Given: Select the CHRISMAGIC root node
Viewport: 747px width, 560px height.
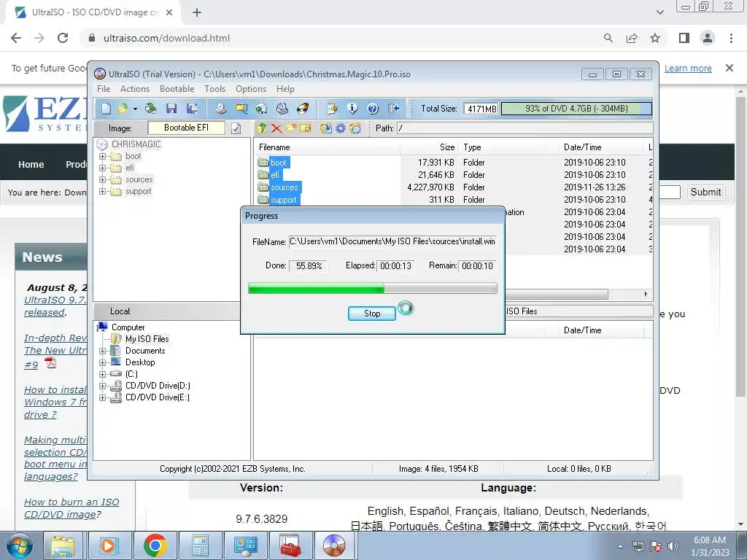Looking at the screenshot, I should pyautogui.click(x=136, y=144).
